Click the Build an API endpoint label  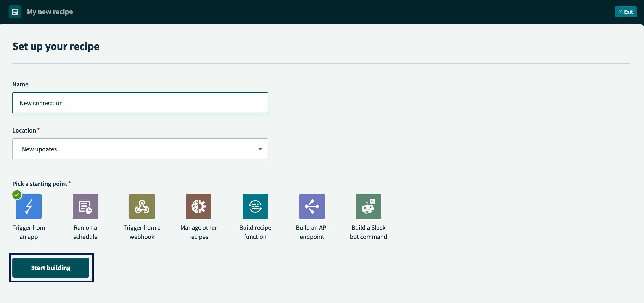(312, 232)
